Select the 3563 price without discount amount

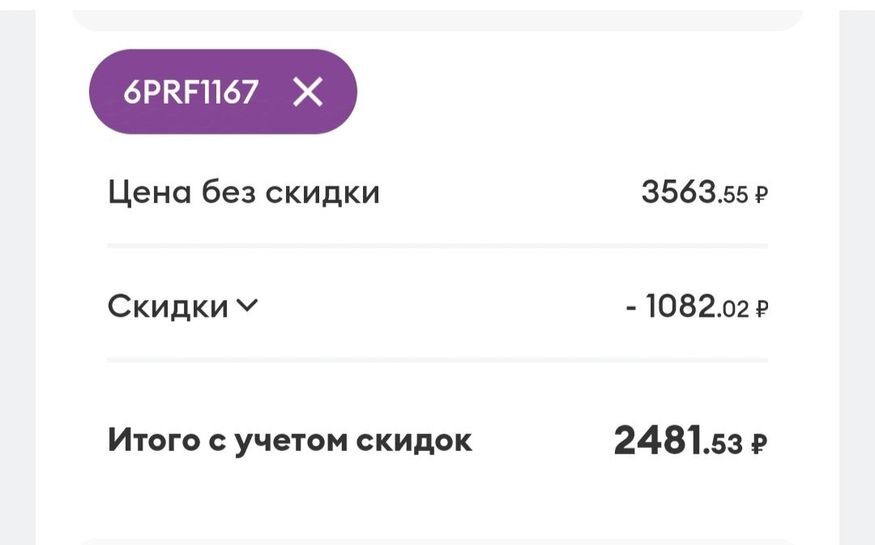pos(679,192)
